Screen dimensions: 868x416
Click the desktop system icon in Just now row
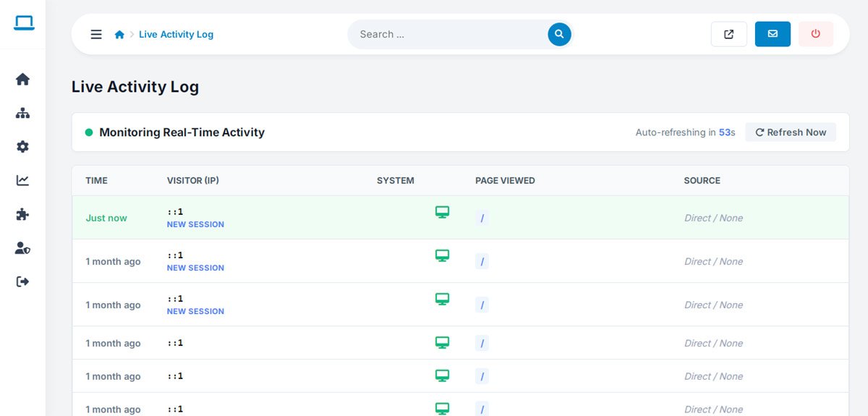pos(442,212)
